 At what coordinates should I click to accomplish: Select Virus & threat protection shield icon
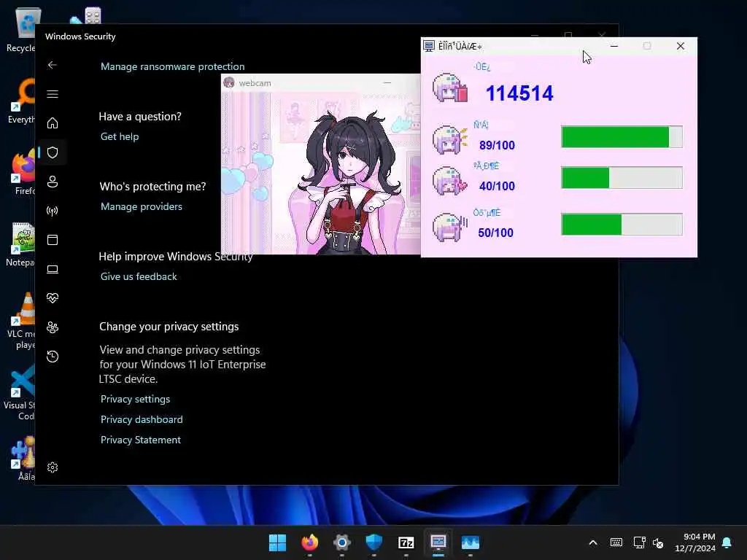click(x=53, y=152)
